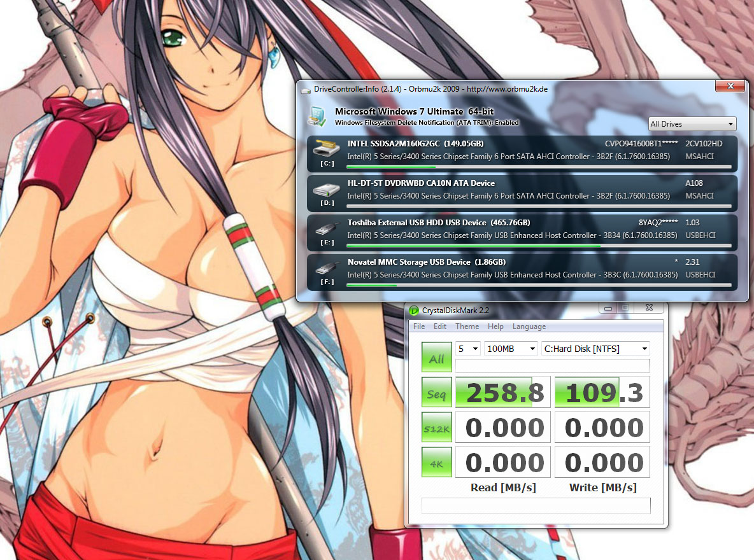754x560 pixels.
Task: Click the MSAHCI label in the D: row
Action: (x=699, y=195)
